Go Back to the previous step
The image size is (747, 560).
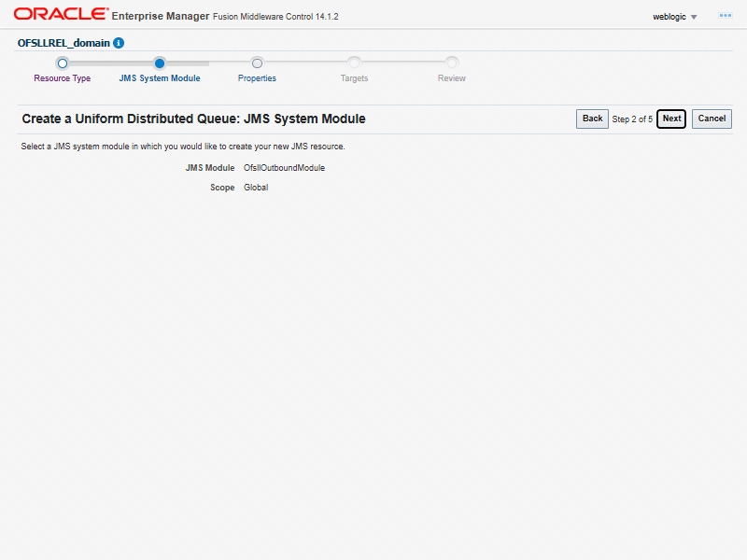(592, 119)
